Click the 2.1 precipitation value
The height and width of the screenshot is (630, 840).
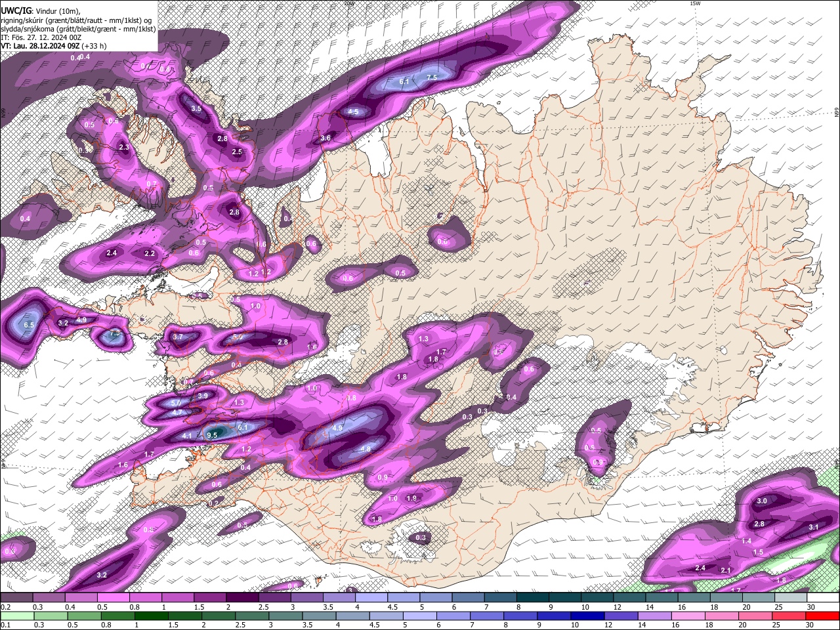[725, 570]
